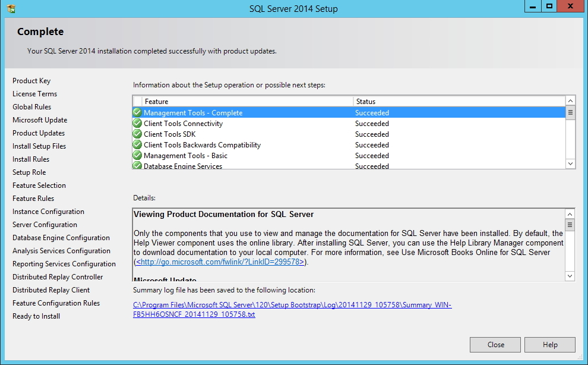This screenshot has height=365, width=588.
Task: Click green check icon beside Management Tools - Complete
Action: [137, 112]
